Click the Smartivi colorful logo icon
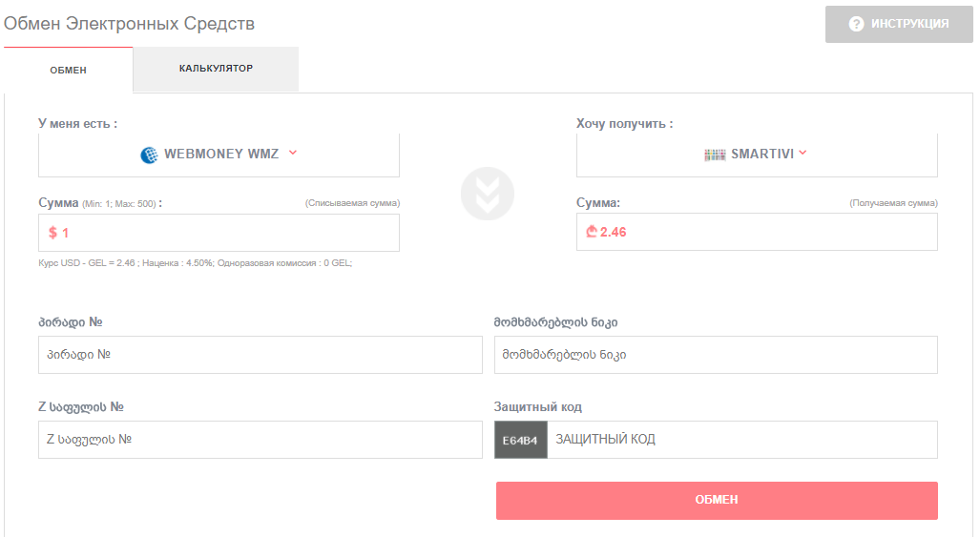 [715, 155]
